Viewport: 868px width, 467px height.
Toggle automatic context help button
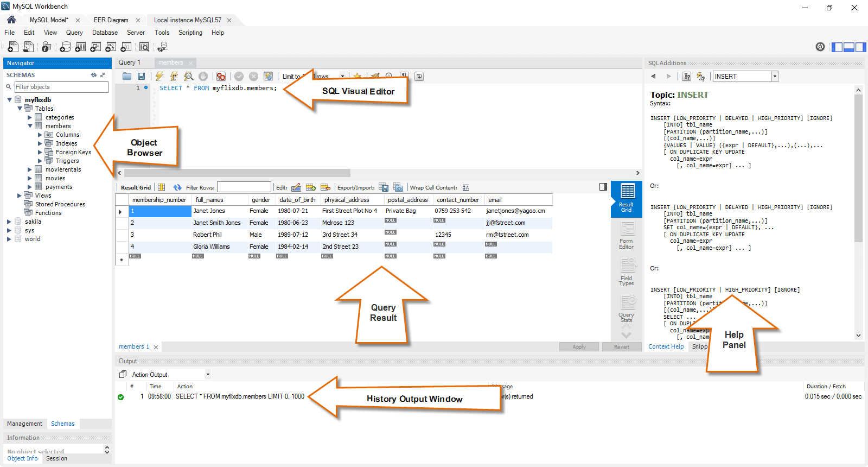tap(701, 77)
